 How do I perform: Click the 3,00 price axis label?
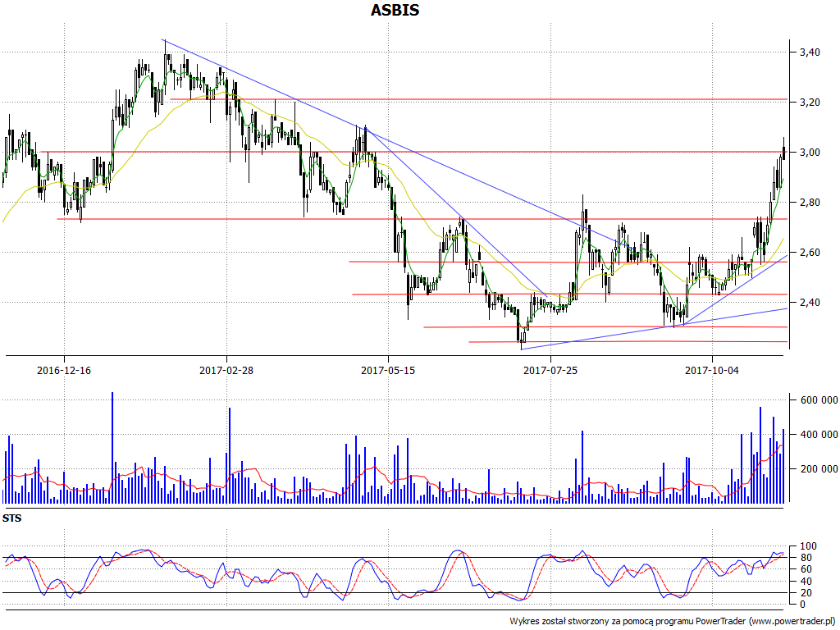pyautogui.click(x=810, y=152)
